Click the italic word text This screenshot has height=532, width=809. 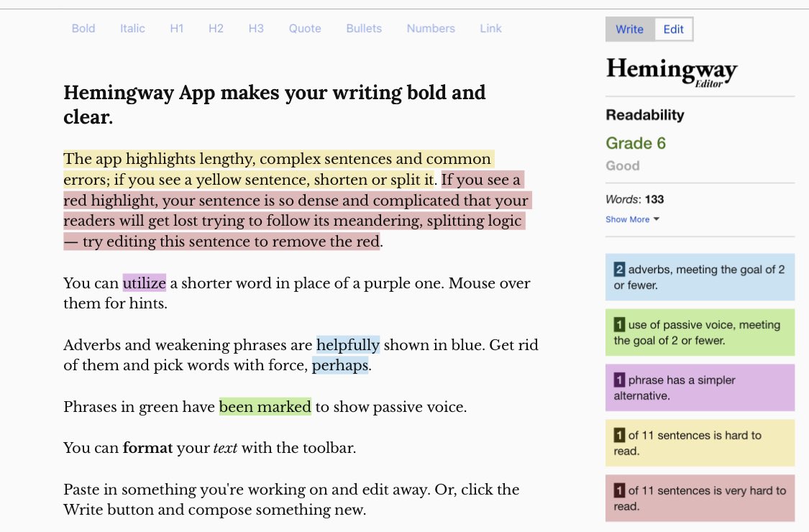[x=226, y=447]
